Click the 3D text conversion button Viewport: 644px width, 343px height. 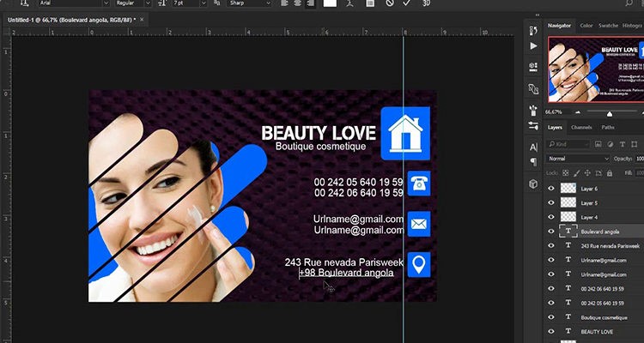tap(426, 3)
